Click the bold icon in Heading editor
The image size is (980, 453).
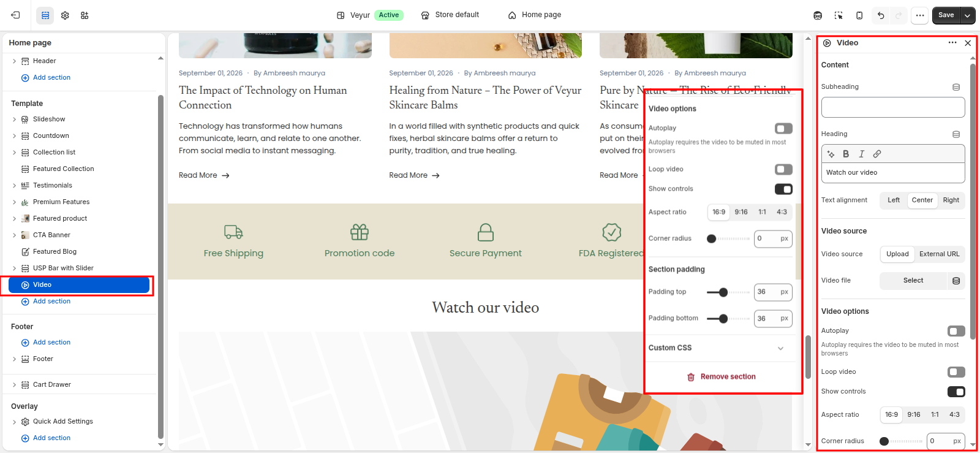(x=846, y=154)
